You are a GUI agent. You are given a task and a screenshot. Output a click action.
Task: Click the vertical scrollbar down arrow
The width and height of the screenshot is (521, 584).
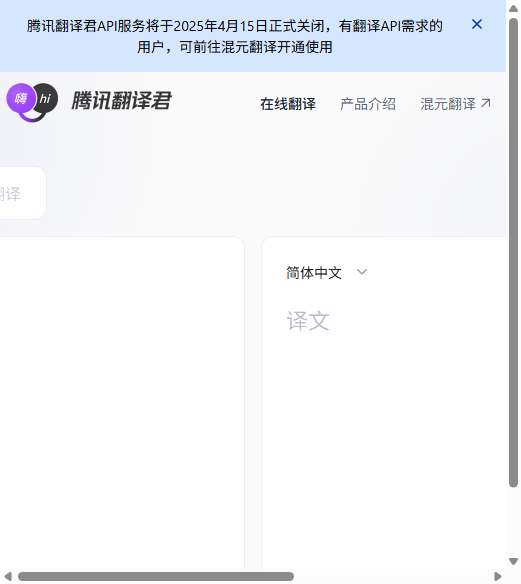click(514, 561)
